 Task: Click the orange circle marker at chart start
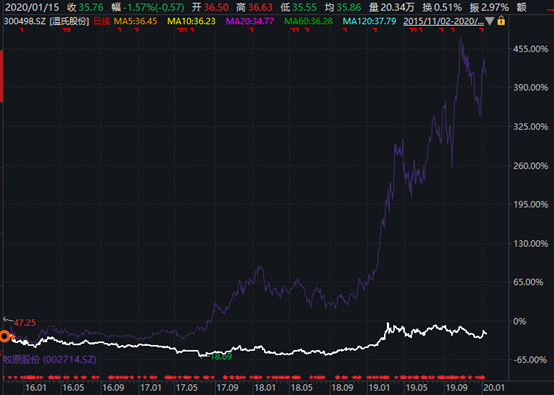[x=5, y=336]
